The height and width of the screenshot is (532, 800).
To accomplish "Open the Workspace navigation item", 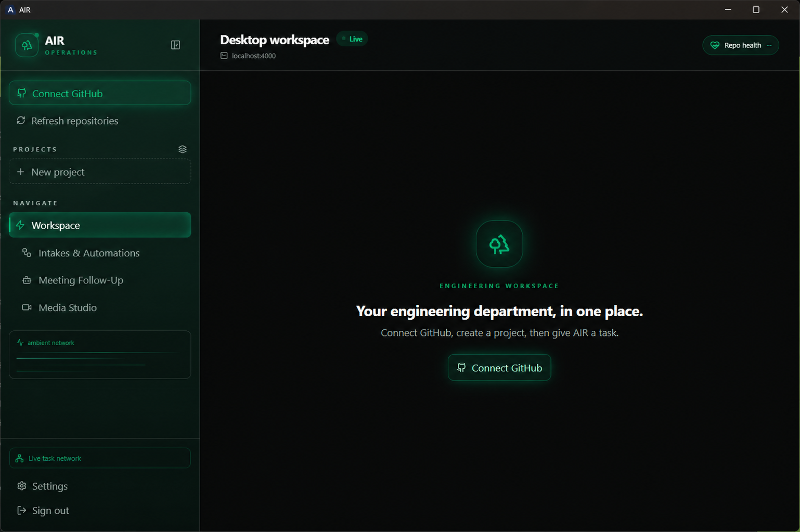I will pos(100,225).
